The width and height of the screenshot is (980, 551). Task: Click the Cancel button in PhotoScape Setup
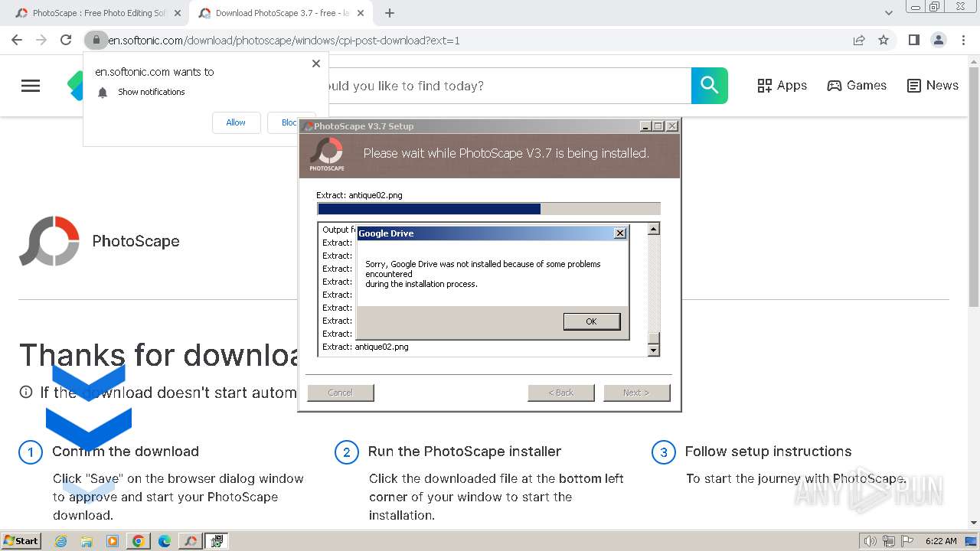[x=341, y=393]
